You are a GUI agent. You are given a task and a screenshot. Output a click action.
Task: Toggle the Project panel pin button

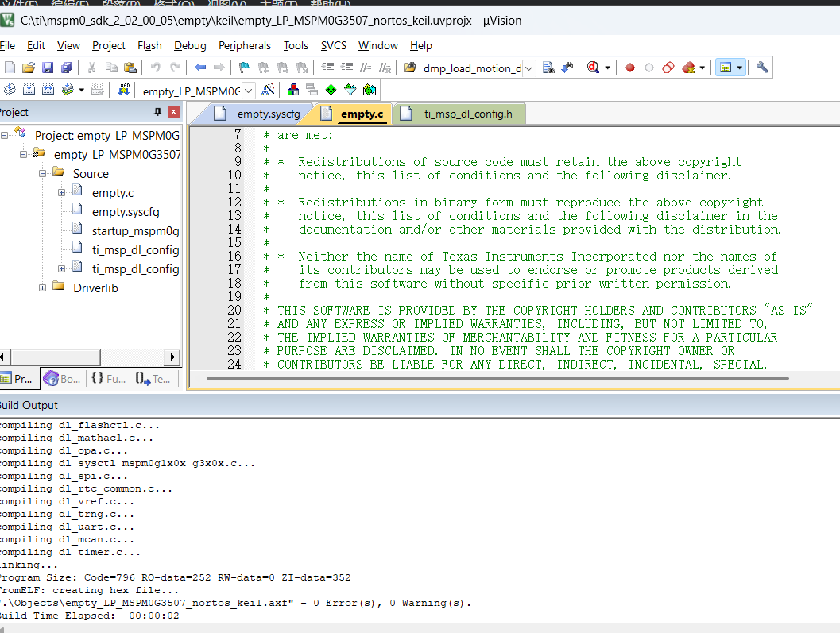point(157,112)
